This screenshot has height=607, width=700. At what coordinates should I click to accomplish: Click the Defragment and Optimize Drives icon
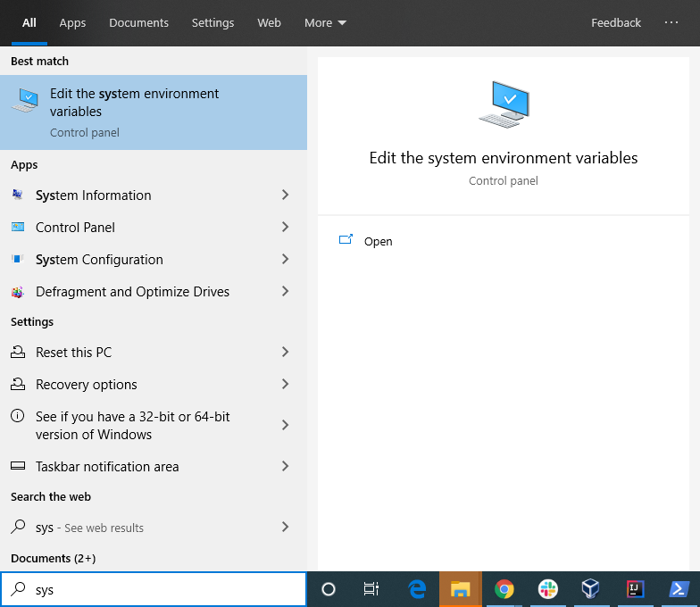point(18,291)
